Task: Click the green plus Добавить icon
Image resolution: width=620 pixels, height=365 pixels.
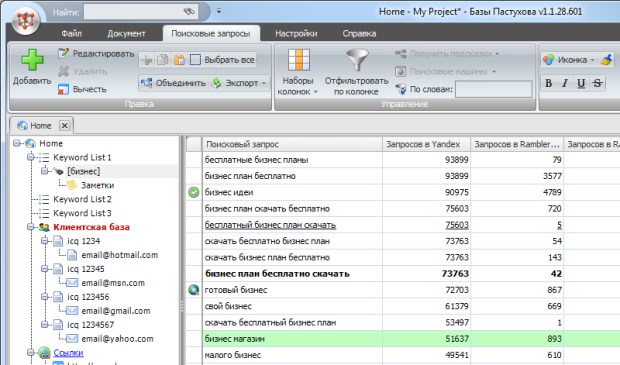Action: click(32, 60)
